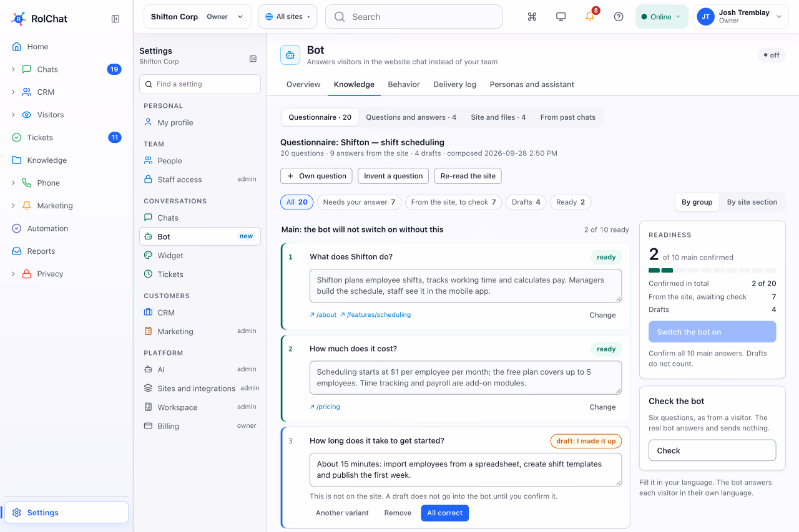Filter questions by Ready 2
Image resolution: width=799 pixels, height=532 pixels.
[570, 202]
